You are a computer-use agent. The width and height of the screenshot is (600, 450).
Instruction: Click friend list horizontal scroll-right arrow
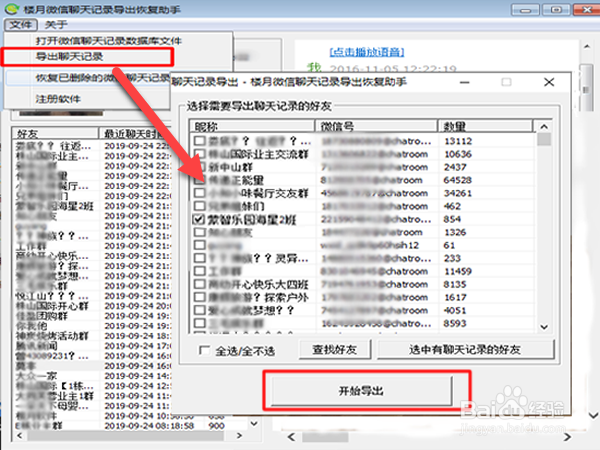coord(239,435)
